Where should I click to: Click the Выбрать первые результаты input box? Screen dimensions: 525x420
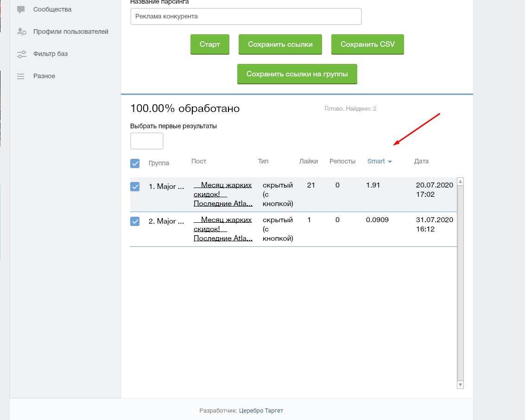click(147, 141)
